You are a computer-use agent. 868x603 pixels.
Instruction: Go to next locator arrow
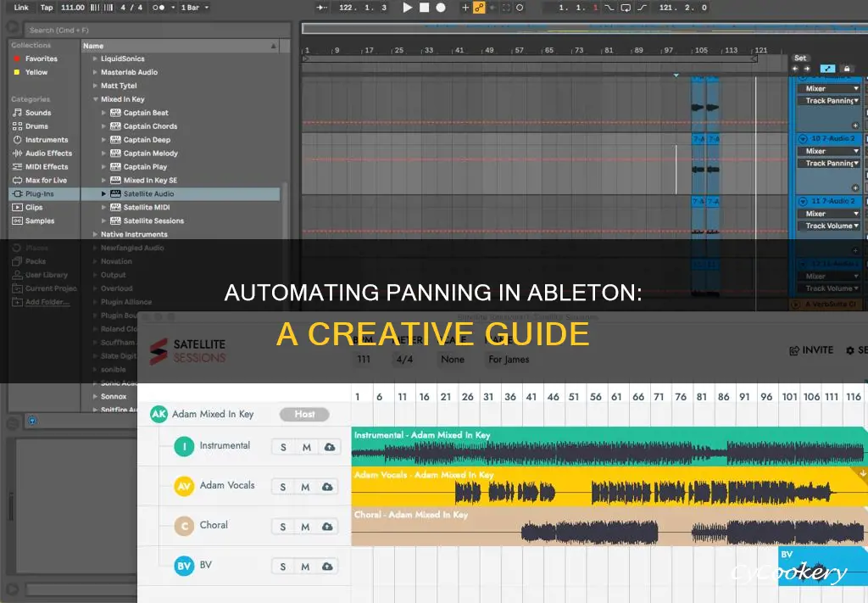(807, 69)
